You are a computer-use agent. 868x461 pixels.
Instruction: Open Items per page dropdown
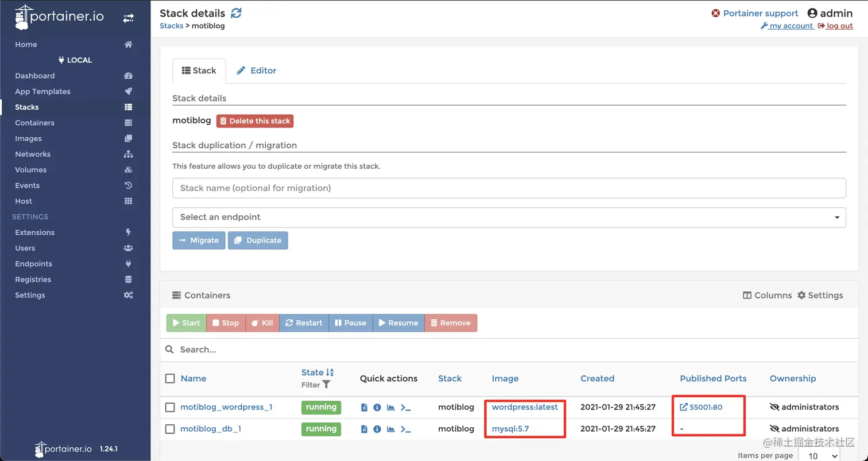(x=819, y=456)
